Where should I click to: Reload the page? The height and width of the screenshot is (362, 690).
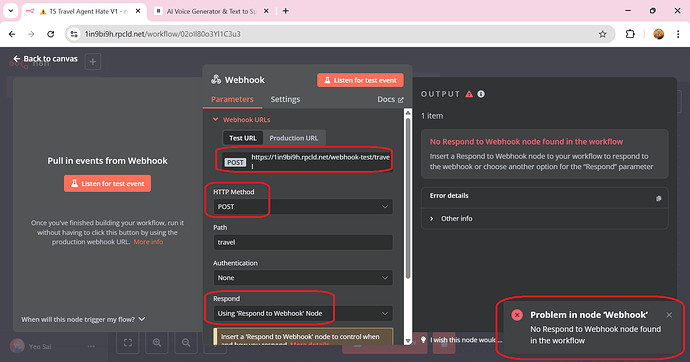[x=51, y=34]
